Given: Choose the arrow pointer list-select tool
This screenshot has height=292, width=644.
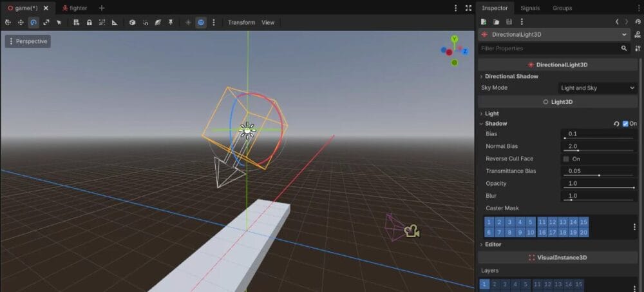Looking at the screenshot, I should click(59, 23).
